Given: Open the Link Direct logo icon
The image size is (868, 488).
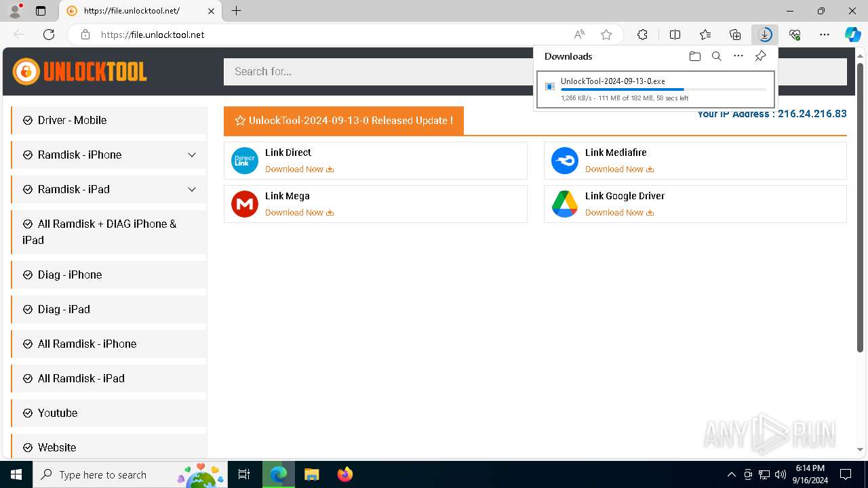Looking at the screenshot, I should (245, 161).
